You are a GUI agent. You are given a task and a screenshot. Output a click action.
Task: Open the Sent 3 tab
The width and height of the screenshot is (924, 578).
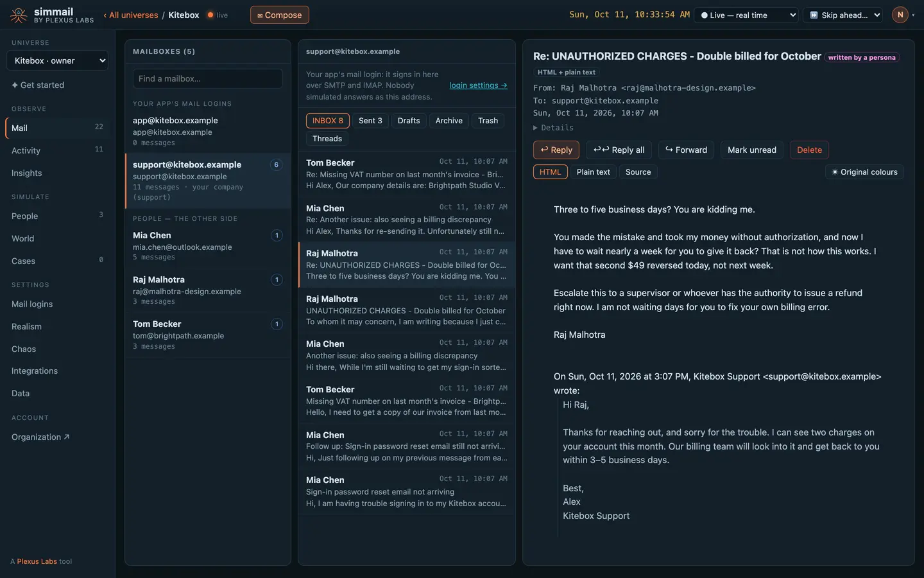click(x=370, y=121)
